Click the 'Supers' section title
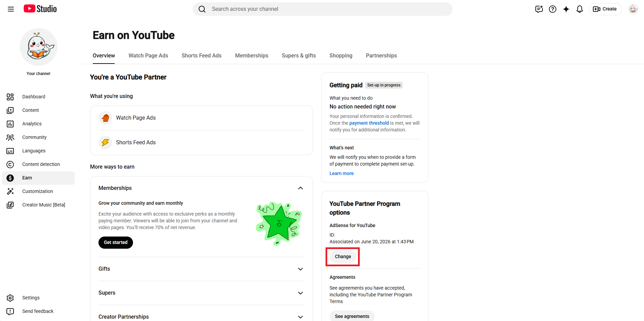The image size is (644, 321). tap(107, 293)
